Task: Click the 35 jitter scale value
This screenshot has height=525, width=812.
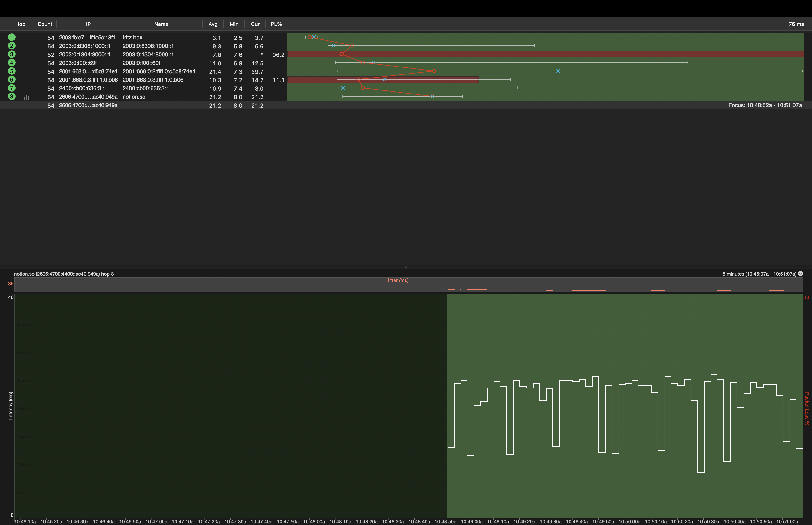Action: [11, 284]
